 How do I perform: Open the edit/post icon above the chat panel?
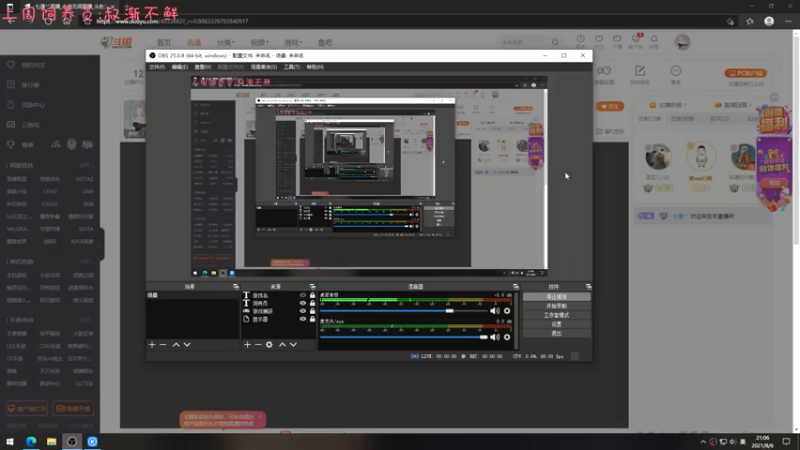pos(640,70)
